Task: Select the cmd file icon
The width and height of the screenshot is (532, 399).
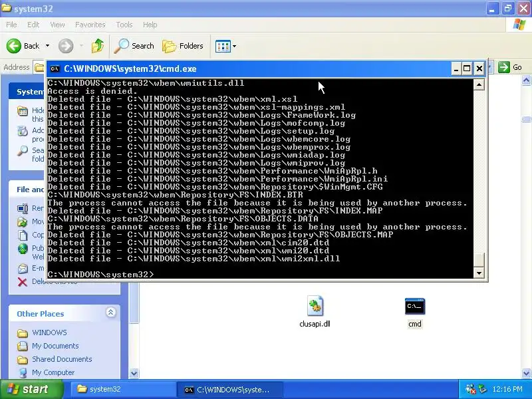Action: coord(414,306)
